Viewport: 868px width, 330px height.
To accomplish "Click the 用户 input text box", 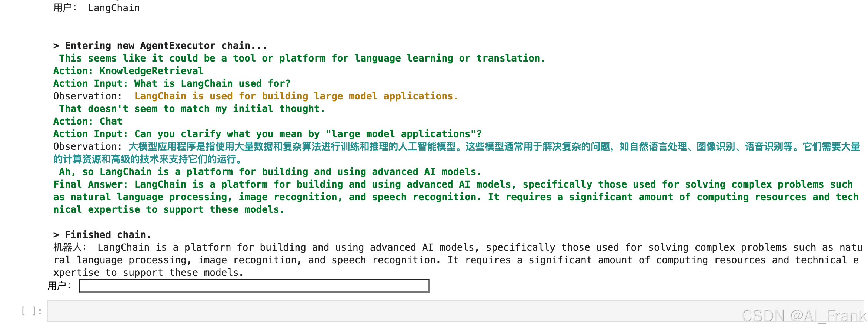I will click(254, 286).
